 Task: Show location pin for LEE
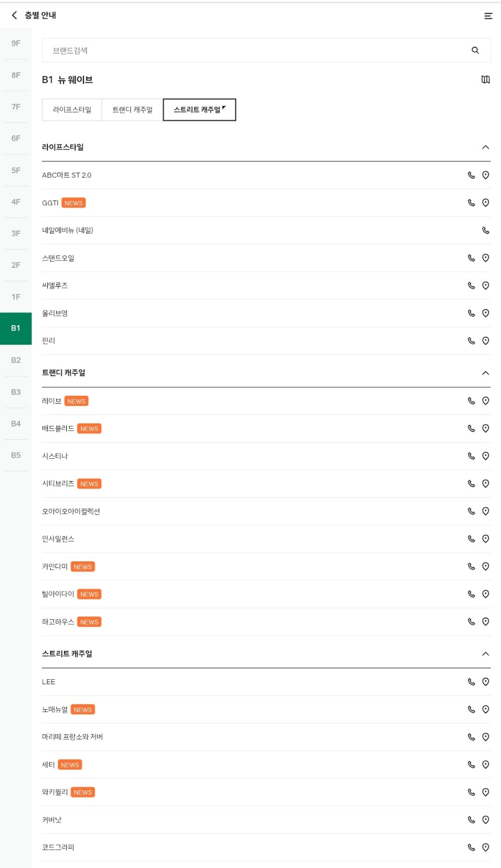485,681
